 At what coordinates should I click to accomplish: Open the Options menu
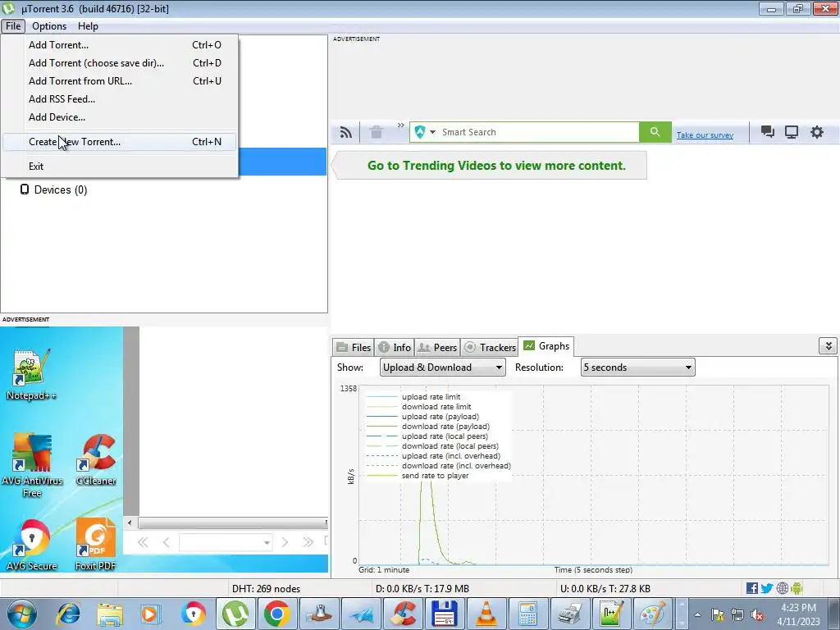48,25
